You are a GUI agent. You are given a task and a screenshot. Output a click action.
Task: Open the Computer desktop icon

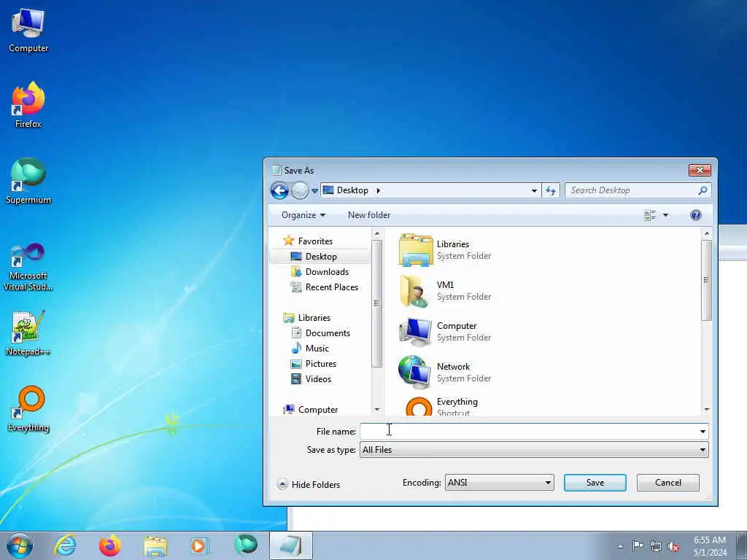coord(28,31)
